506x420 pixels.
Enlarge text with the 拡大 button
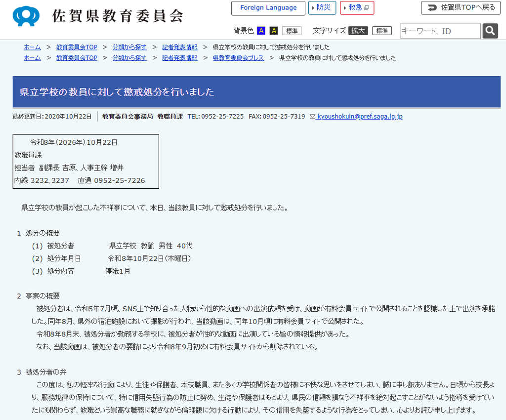358,31
